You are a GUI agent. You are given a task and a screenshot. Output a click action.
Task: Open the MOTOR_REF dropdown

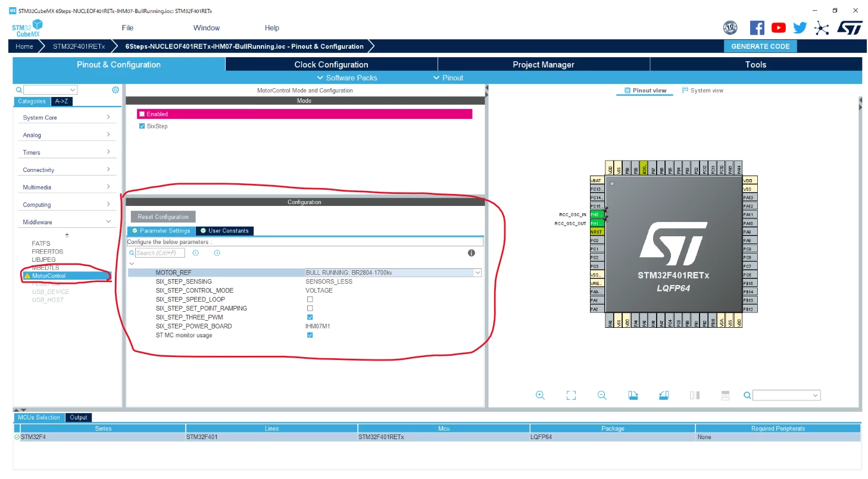click(477, 273)
